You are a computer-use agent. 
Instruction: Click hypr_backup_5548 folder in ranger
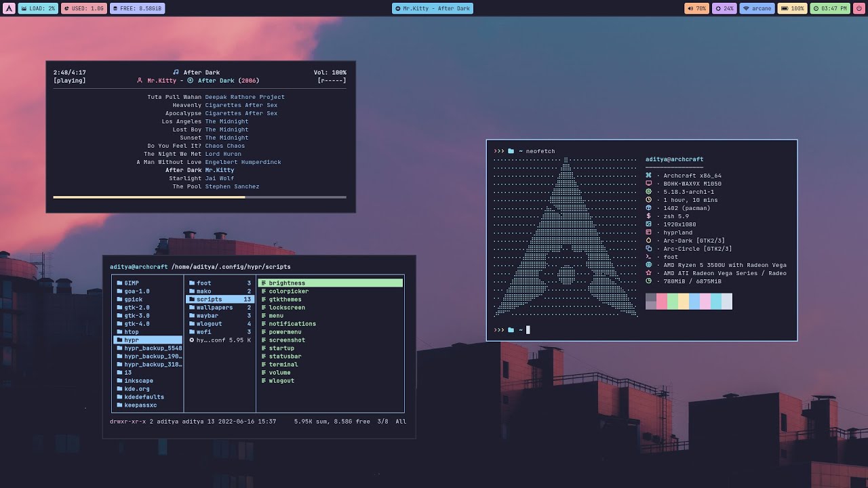tap(148, 348)
